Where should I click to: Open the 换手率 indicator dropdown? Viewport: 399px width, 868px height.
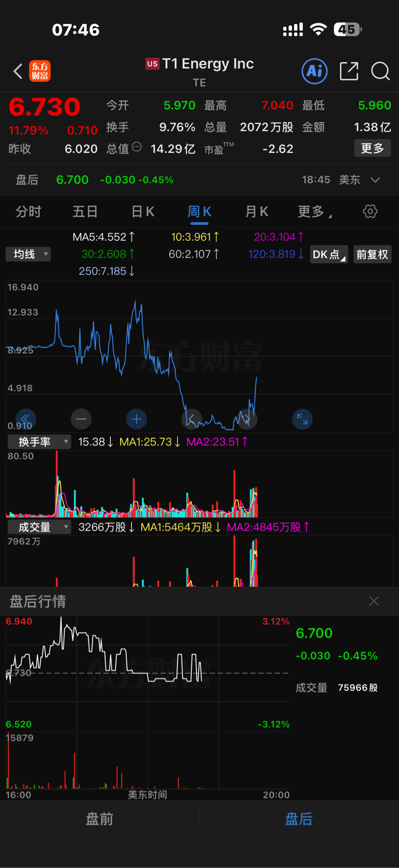pyautogui.click(x=39, y=442)
